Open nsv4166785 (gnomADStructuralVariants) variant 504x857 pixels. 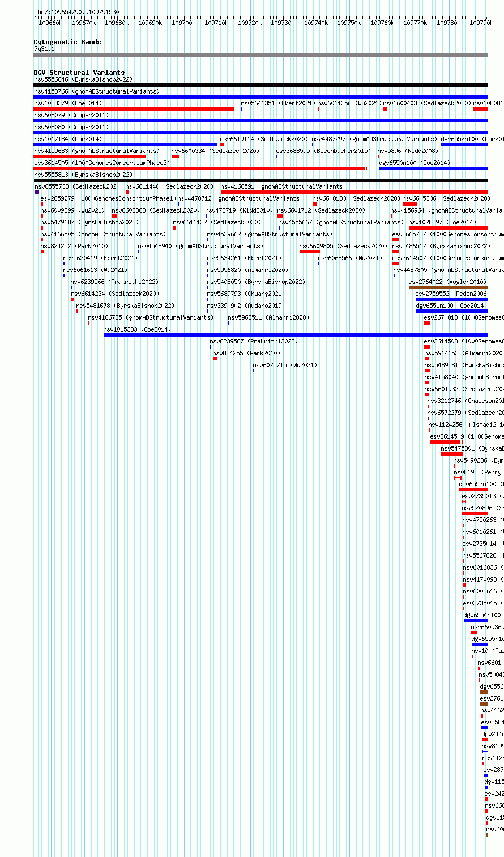click(x=151, y=317)
